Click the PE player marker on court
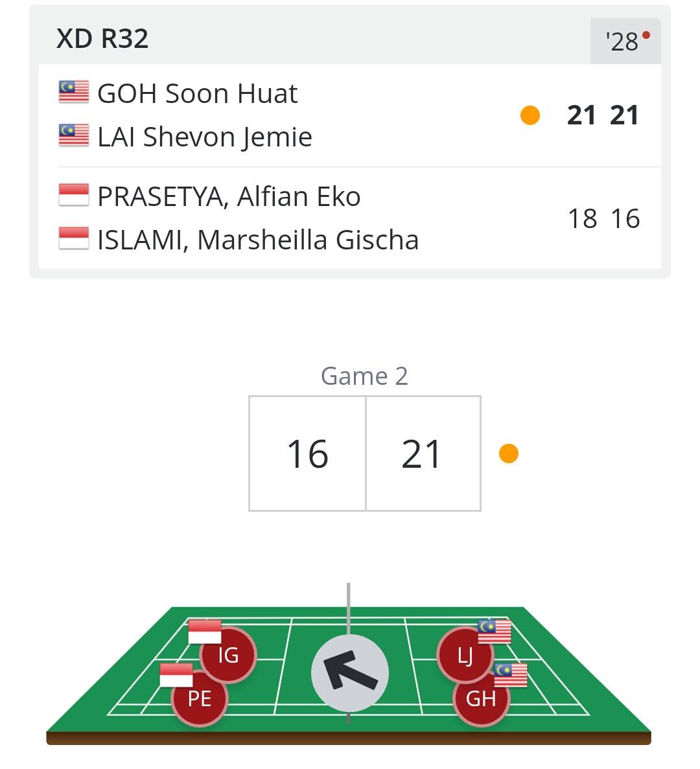 point(199,698)
